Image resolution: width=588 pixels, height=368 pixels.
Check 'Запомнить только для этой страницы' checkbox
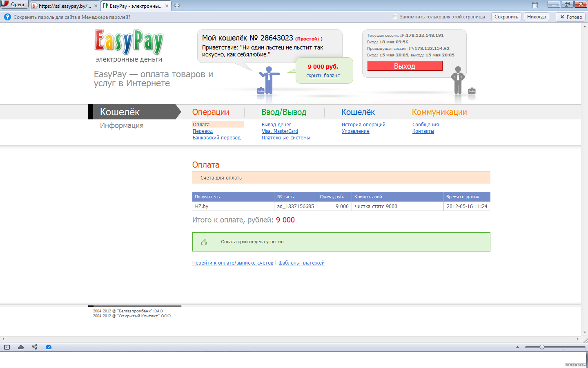(x=394, y=17)
